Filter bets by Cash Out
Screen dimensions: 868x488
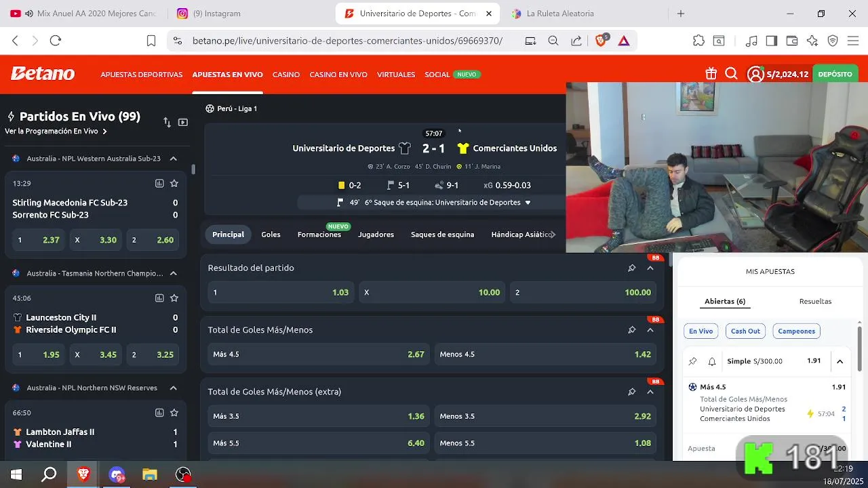pos(745,331)
